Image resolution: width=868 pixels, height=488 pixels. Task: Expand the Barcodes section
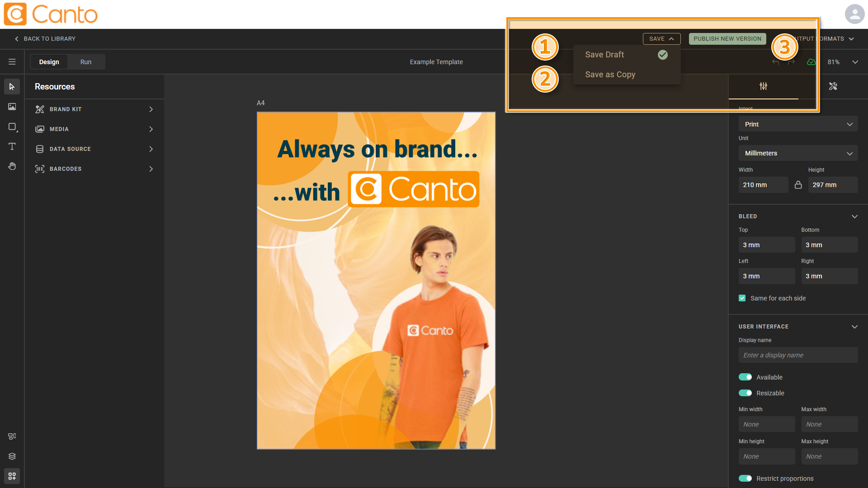151,169
